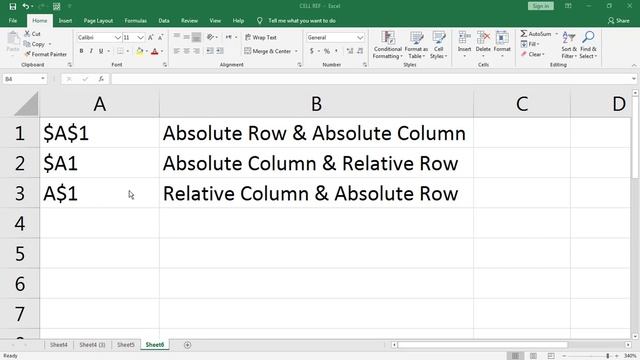This screenshot has height=360, width=640.
Task: Open Format as Table gallery
Action: [416, 45]
